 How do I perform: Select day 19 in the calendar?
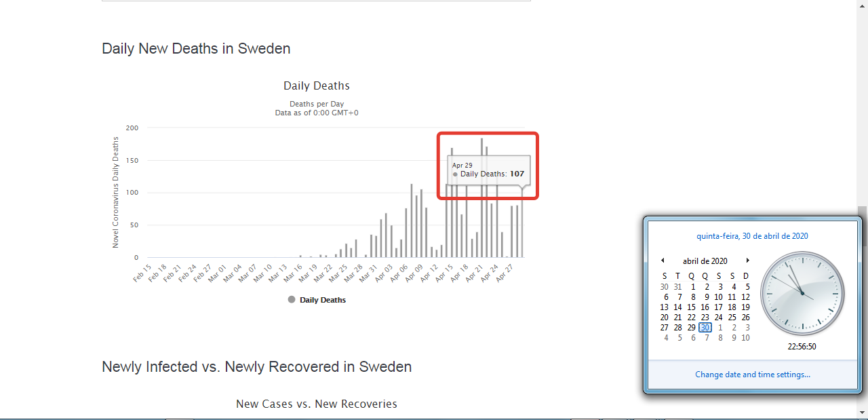pos(745,307)
